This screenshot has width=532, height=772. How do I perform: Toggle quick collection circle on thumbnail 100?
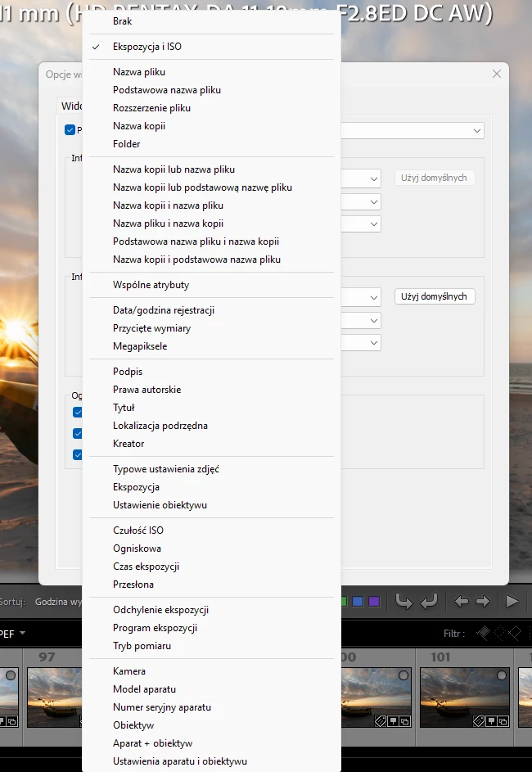[403, 675]
